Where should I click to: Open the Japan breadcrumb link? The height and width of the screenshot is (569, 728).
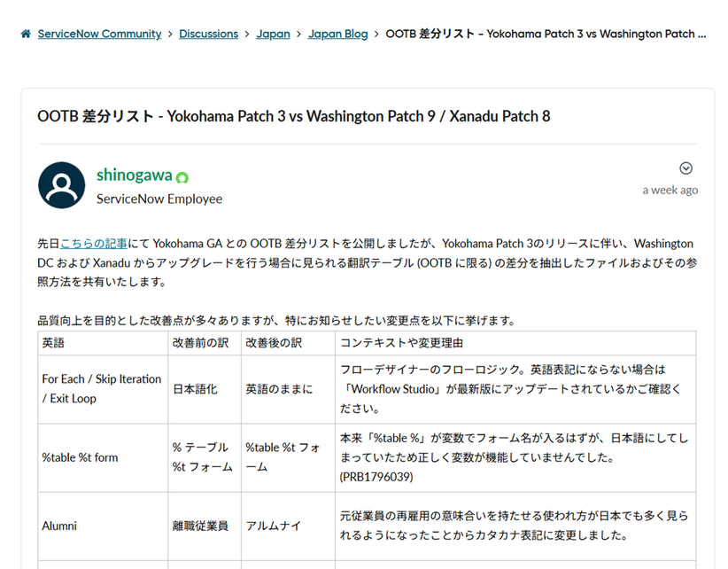point(273,34)
